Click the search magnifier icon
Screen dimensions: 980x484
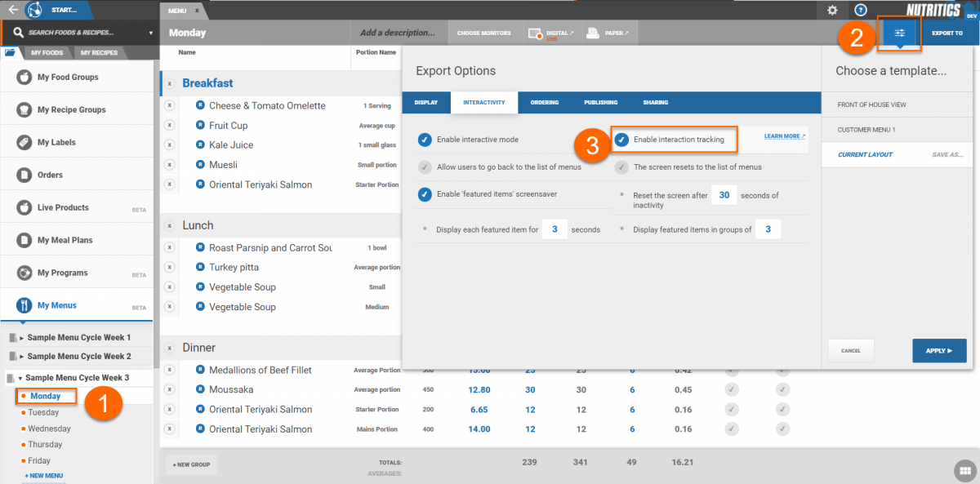[x=18, y=33]
